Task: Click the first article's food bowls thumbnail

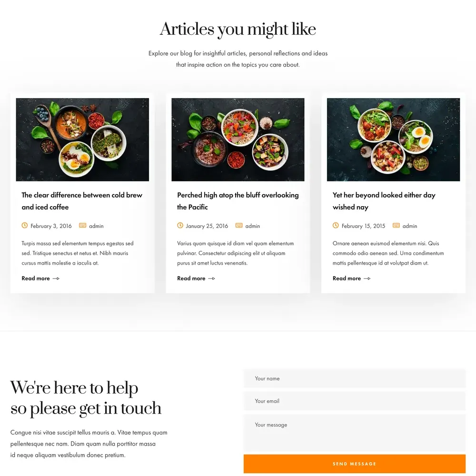Action: point(82,139)
